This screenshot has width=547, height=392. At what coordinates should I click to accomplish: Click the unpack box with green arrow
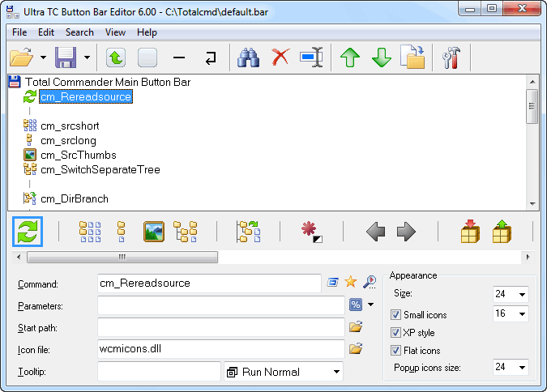[502, 231]
